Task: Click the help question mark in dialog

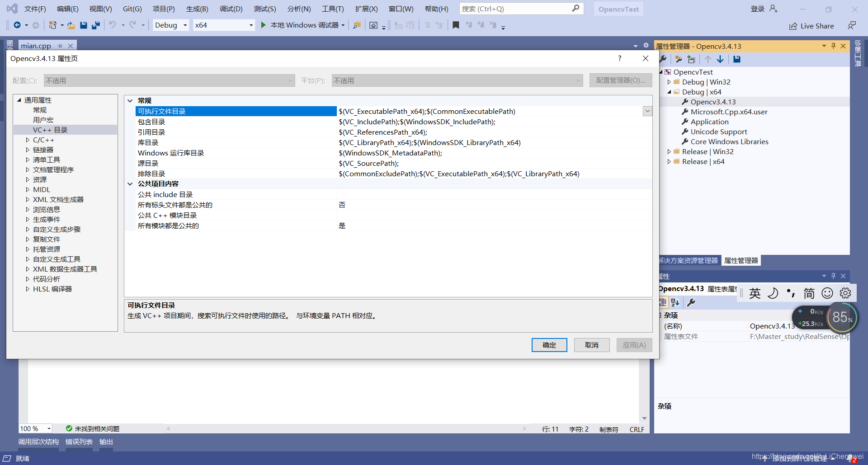Action: pyautogui.click(x=619, y=58)
